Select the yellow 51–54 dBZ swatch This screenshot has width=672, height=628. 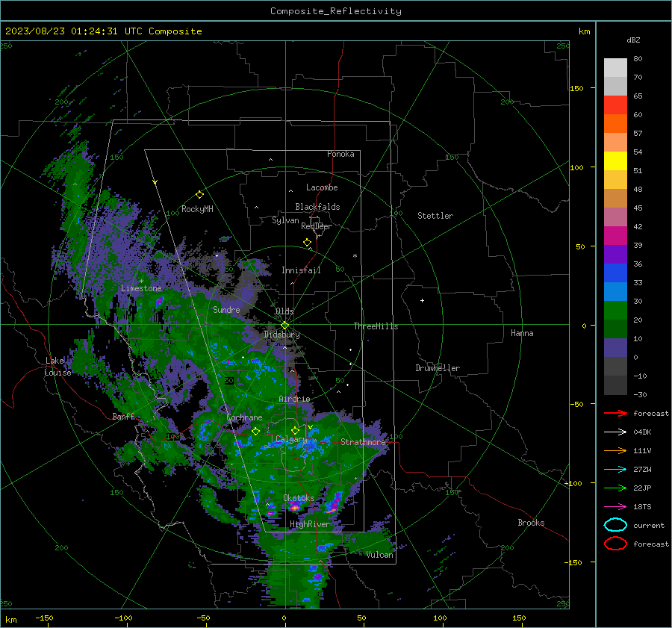click(x=615, y=161)
